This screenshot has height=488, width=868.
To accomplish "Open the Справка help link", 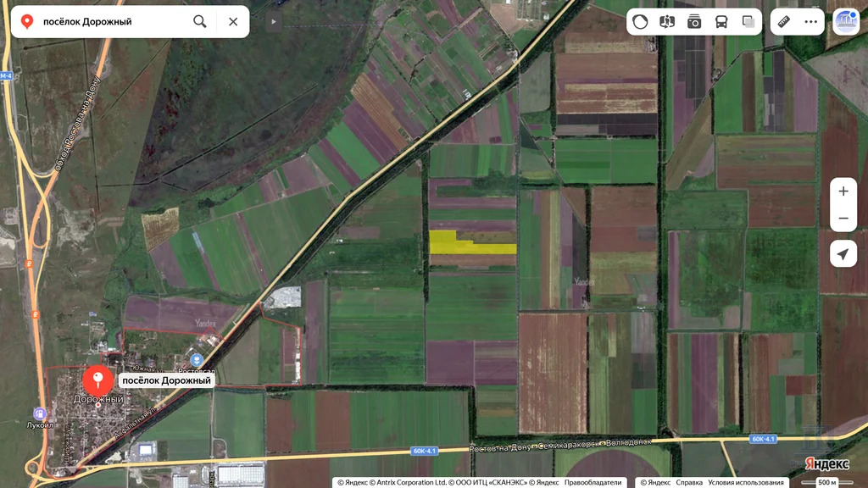I will coord(689,482).
